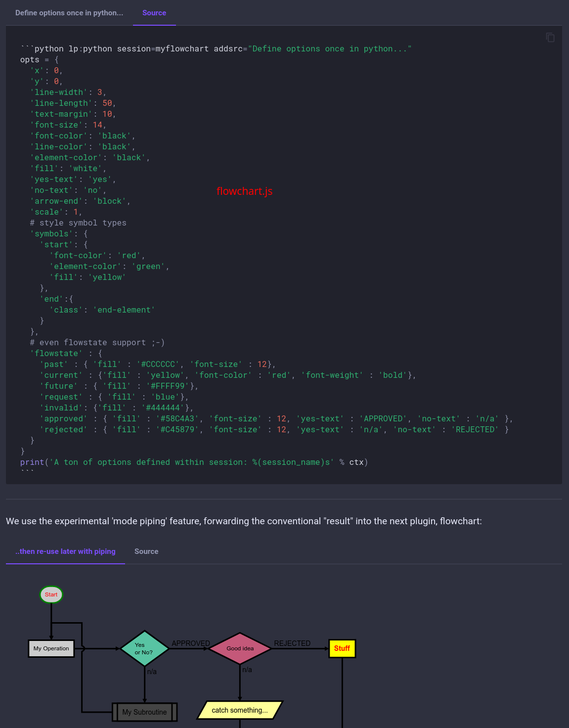Click the 'fill': 'yellow' line in start

pyautogui.click(x=88, y=277)
